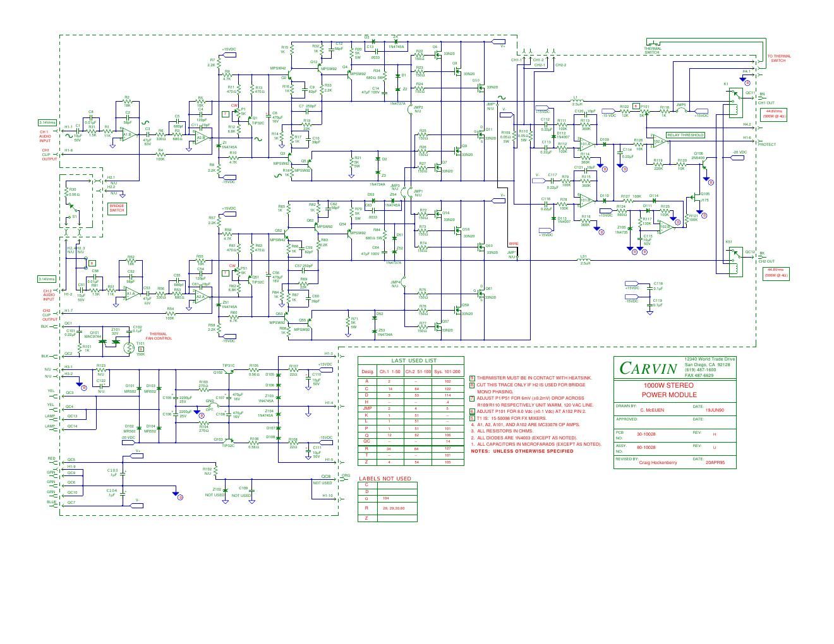The width and height of the screenshot is (834, 644).
Task: Click the PCB number '30-10028'
Action: [646, 435]
